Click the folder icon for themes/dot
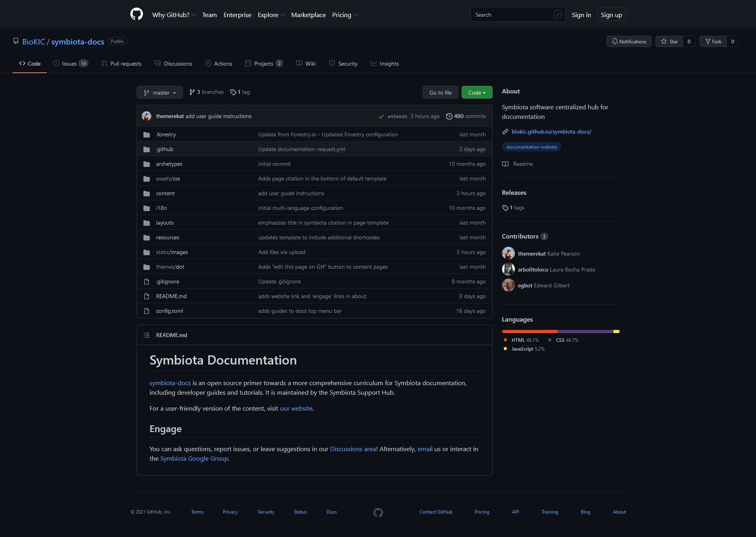 click(147, 267)
